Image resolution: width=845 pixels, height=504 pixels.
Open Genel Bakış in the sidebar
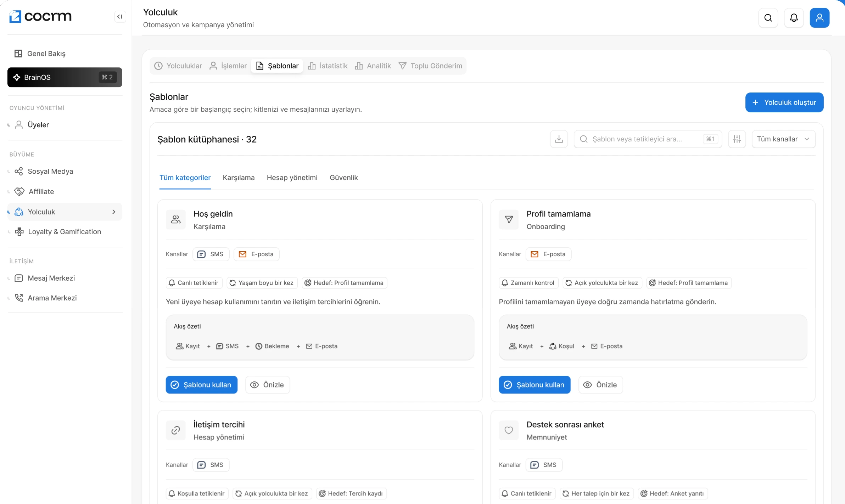(65, 54)
